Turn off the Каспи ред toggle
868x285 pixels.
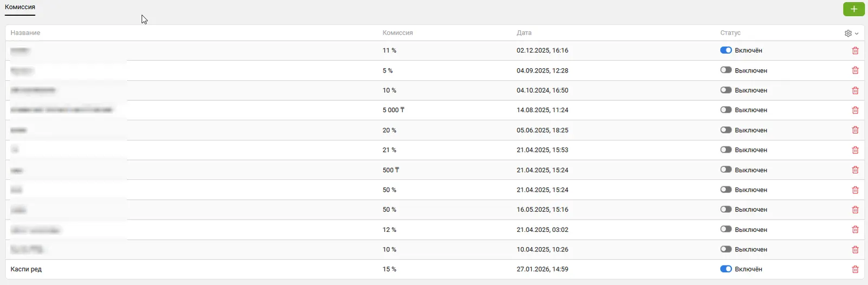tap(726, 269)
